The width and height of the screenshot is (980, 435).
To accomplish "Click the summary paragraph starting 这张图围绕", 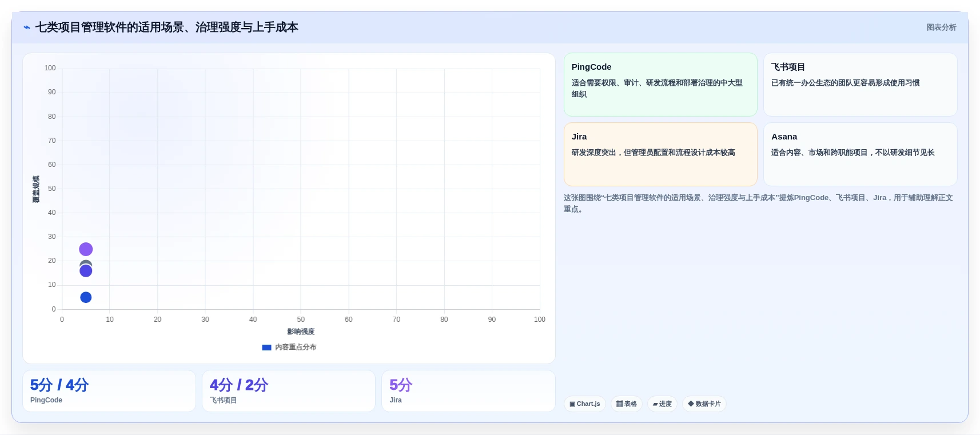I will (758, 203).
